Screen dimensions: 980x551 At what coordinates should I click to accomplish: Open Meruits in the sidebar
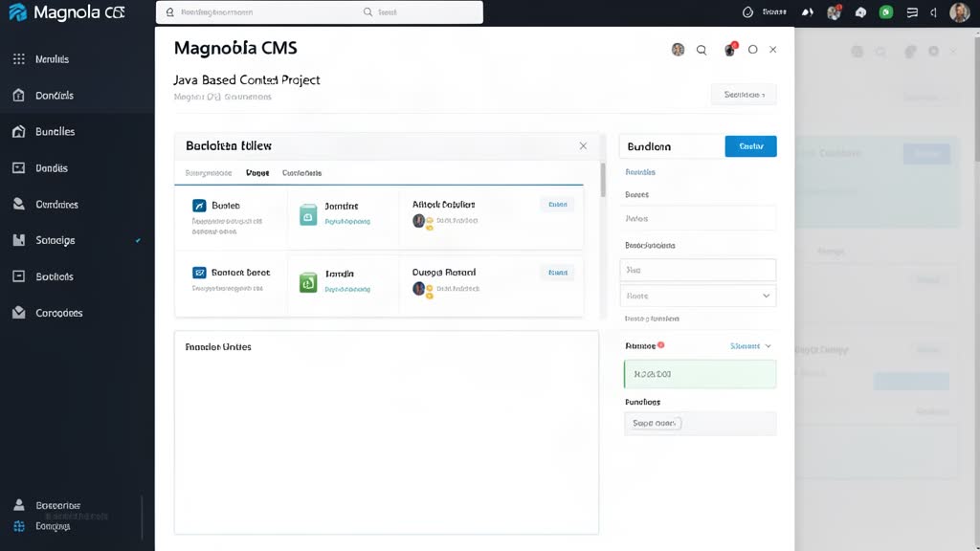[53, 58]
